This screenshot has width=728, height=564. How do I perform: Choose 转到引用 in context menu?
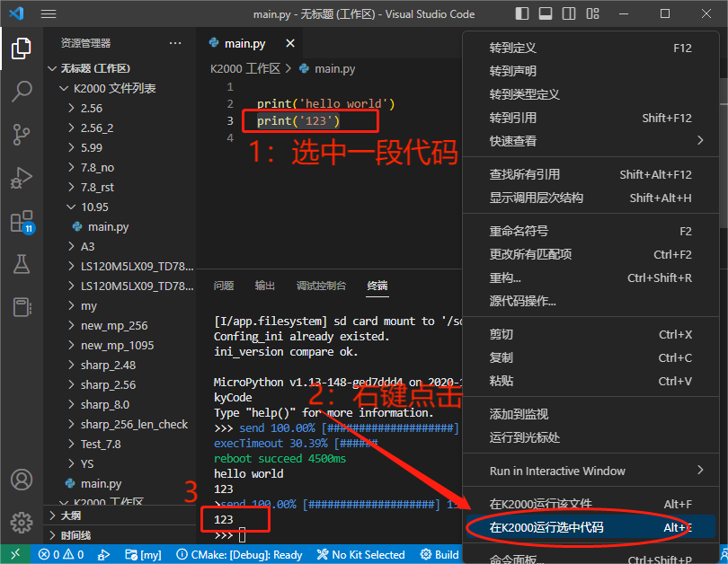590,118
